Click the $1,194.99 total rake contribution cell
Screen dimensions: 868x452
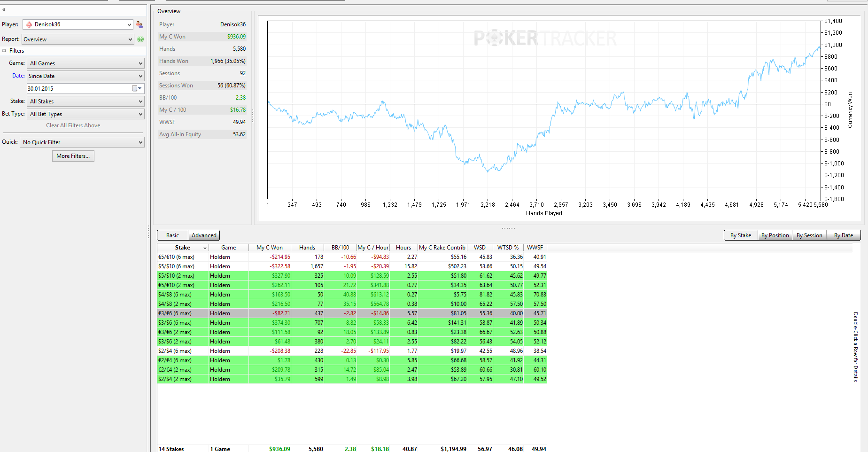point(453,449)
